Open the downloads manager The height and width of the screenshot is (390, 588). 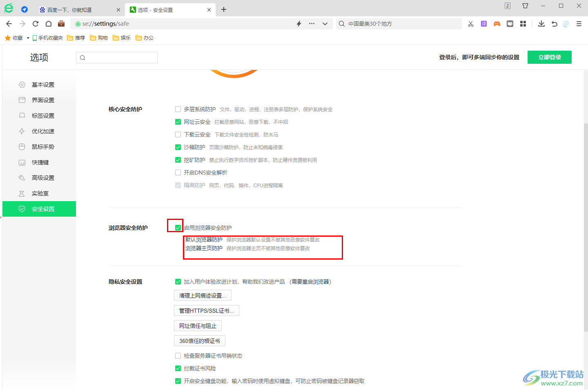pos(541,24)
